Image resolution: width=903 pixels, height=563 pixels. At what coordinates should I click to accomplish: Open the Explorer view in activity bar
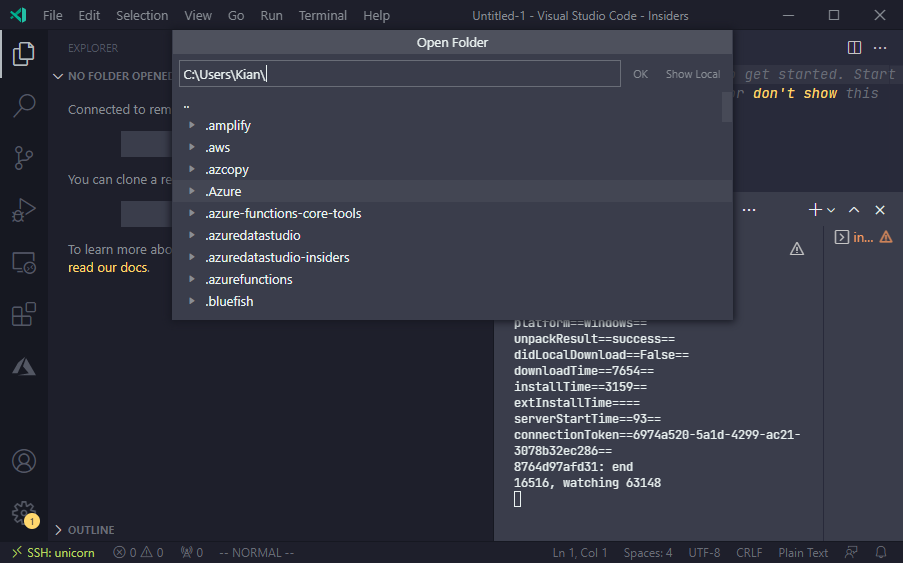tap(24, 54)
